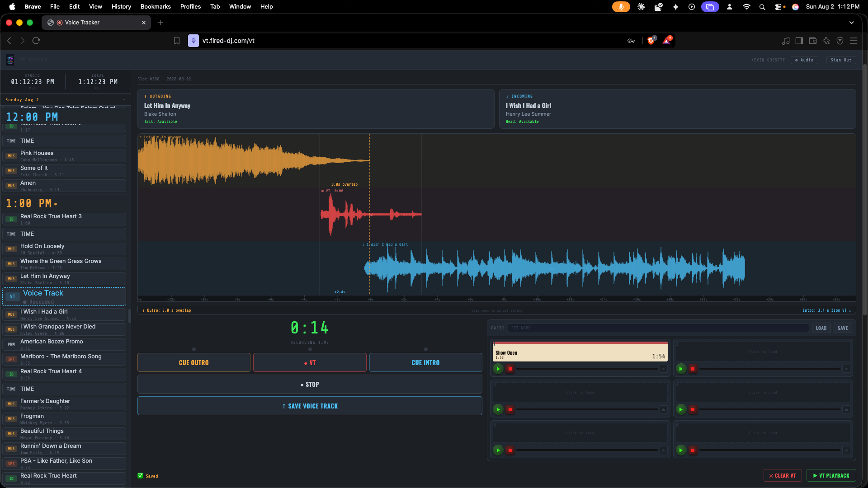Viewport: 868px width, 488px height.
Task: Stop cart slot 6
Action: 693,450
